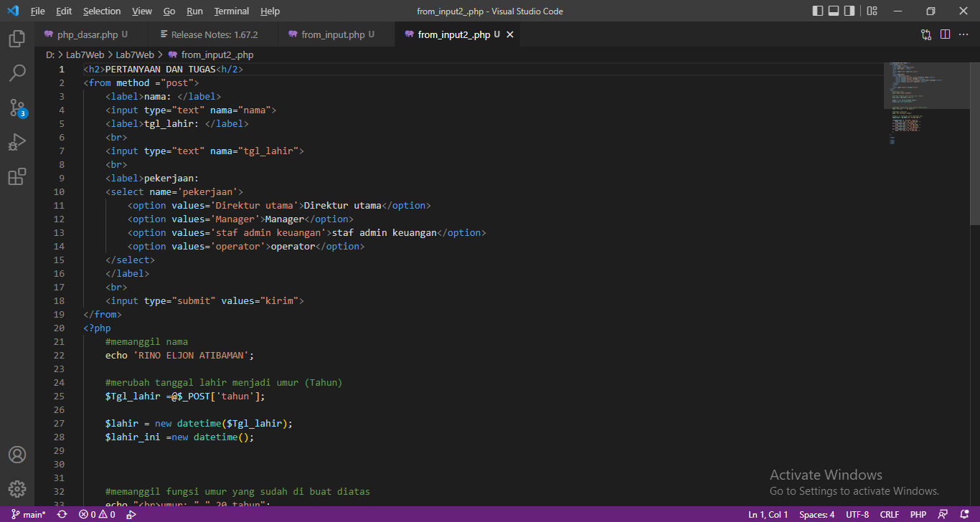
Task: Open the Accounts menu icon
Action: click(17, 455)
